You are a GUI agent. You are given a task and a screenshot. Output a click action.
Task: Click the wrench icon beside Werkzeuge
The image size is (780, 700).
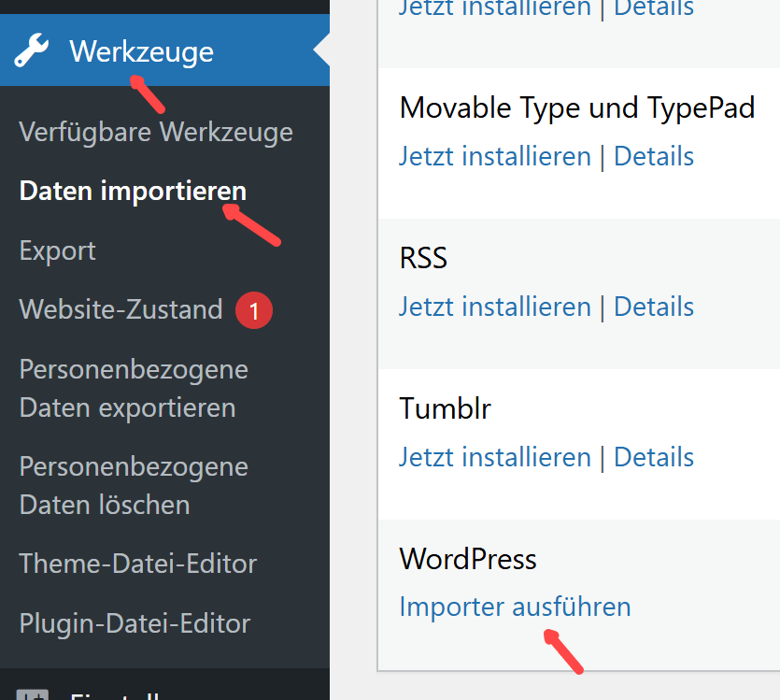(x=32, y=51)
